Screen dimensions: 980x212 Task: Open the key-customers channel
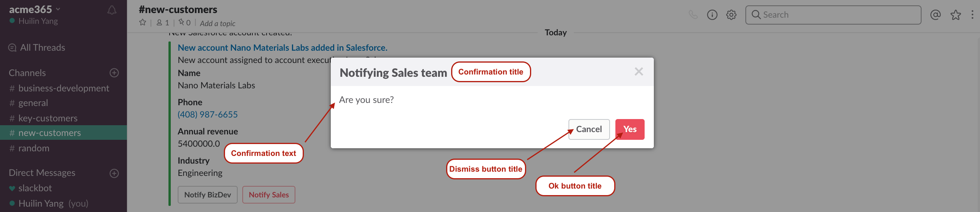coord(63,118)
